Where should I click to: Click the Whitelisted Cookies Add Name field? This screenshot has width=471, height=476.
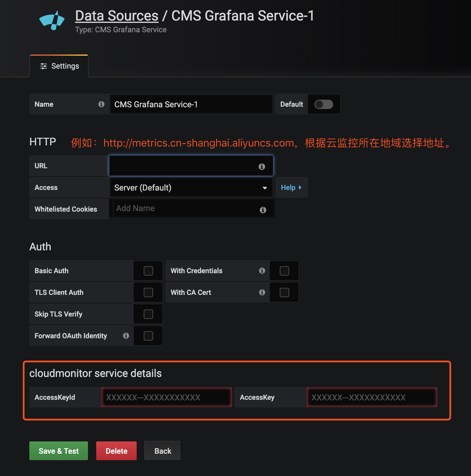[x=193, y=208]
